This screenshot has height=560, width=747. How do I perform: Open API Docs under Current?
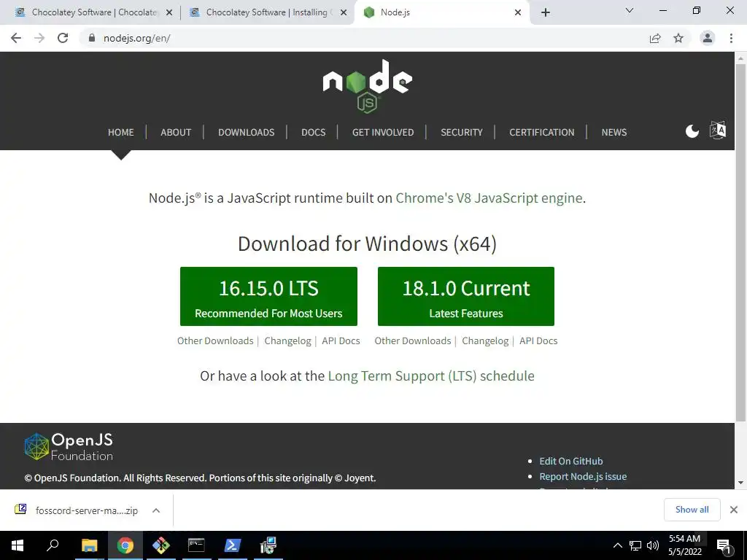(x=538, y=341)
